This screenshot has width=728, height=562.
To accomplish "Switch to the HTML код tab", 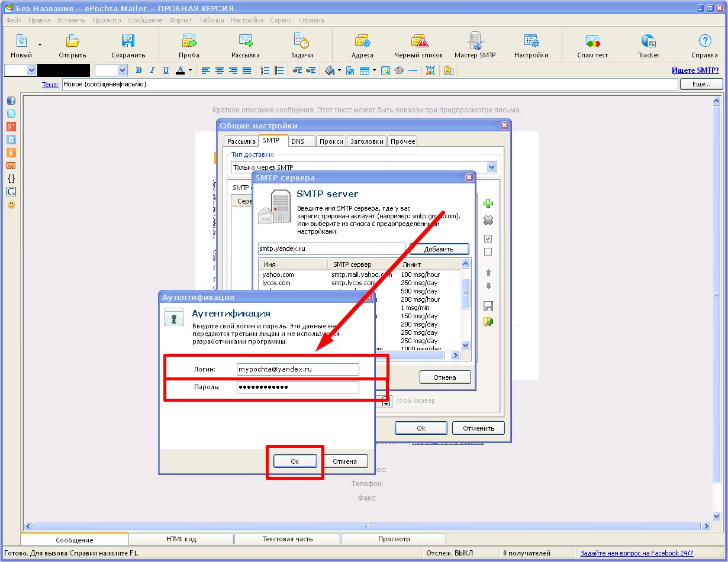I will [x=181, y=539].
